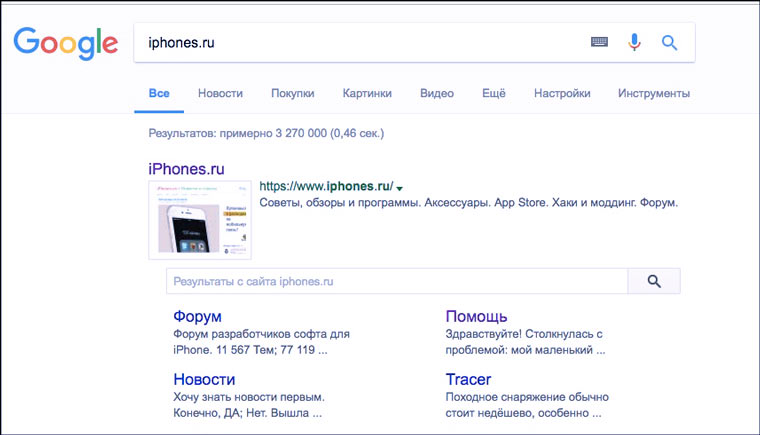The image size is (760, 435).
Task: Open the iPhones.ru result title link
Action: tap(186, 169)
